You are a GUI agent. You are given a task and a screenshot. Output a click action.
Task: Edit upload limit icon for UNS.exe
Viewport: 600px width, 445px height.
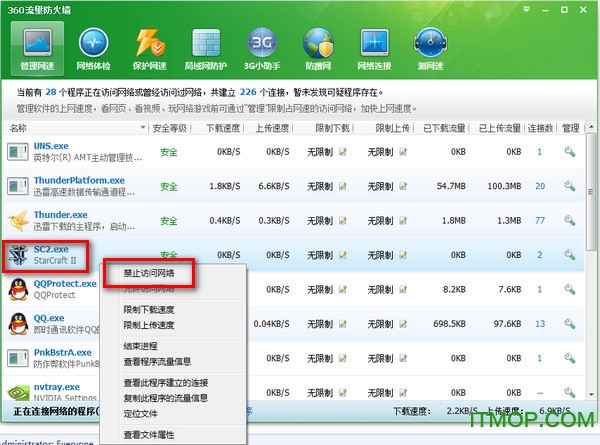403,152
